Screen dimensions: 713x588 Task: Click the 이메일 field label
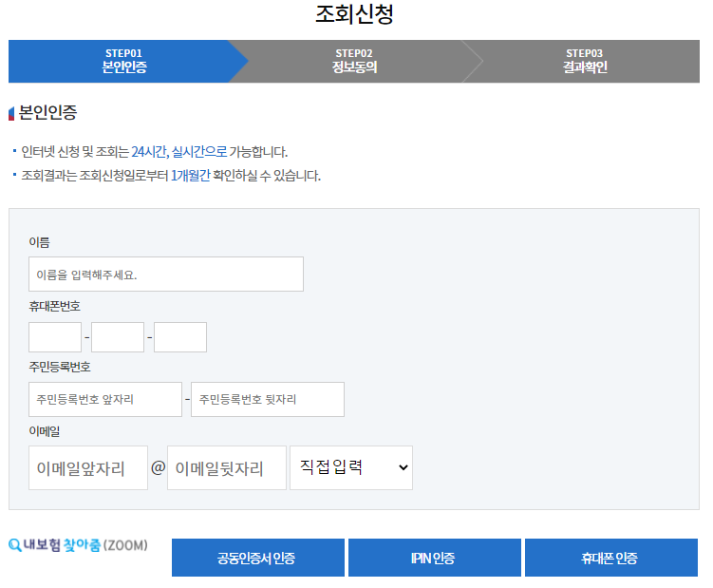(x=45, y=431)
